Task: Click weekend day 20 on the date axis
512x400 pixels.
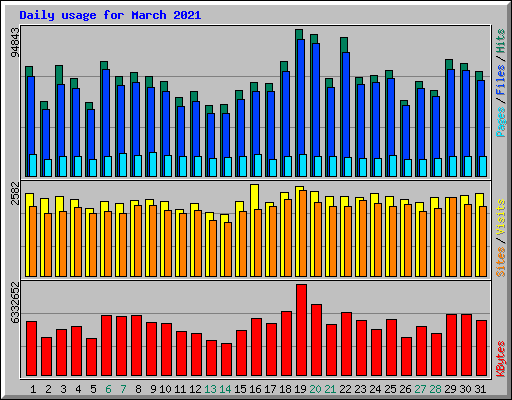Action: (x=315, y=389)
